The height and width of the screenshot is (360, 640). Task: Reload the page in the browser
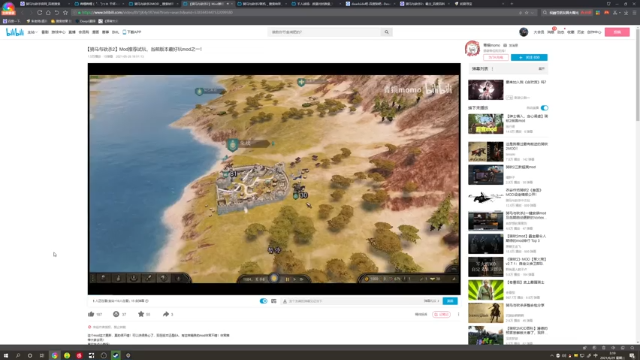click(x=40, y=13)
